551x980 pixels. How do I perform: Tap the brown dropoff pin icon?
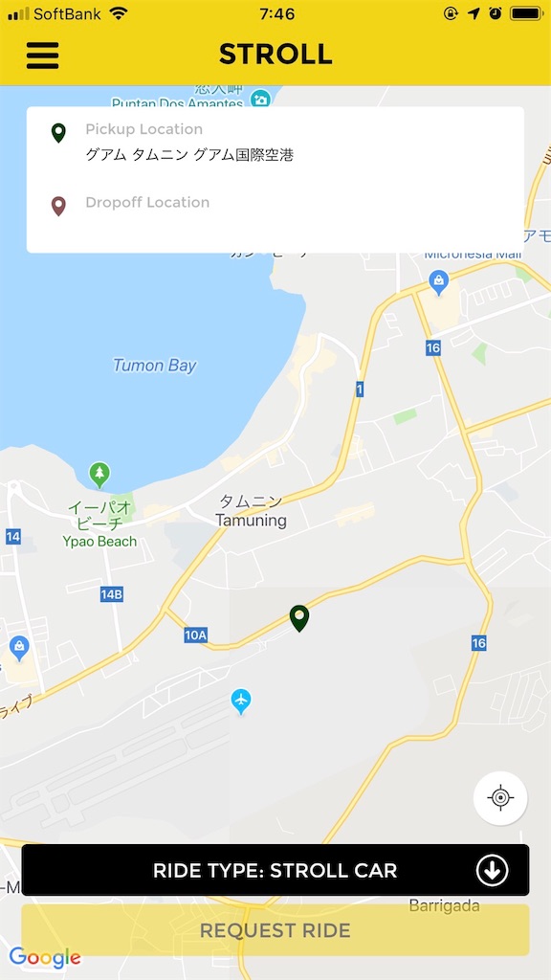58,206
